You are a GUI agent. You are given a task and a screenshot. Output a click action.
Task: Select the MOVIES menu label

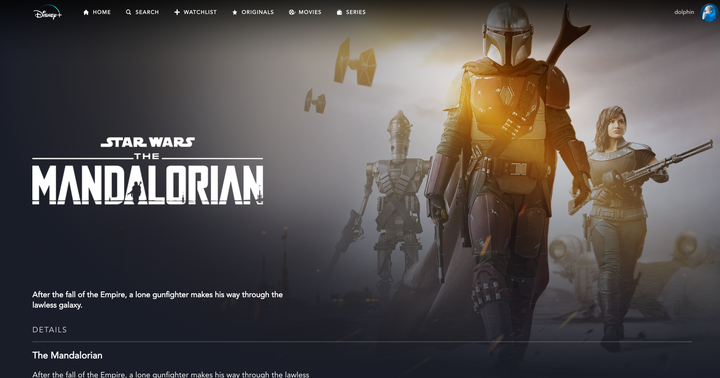click(x=310, y=12)
